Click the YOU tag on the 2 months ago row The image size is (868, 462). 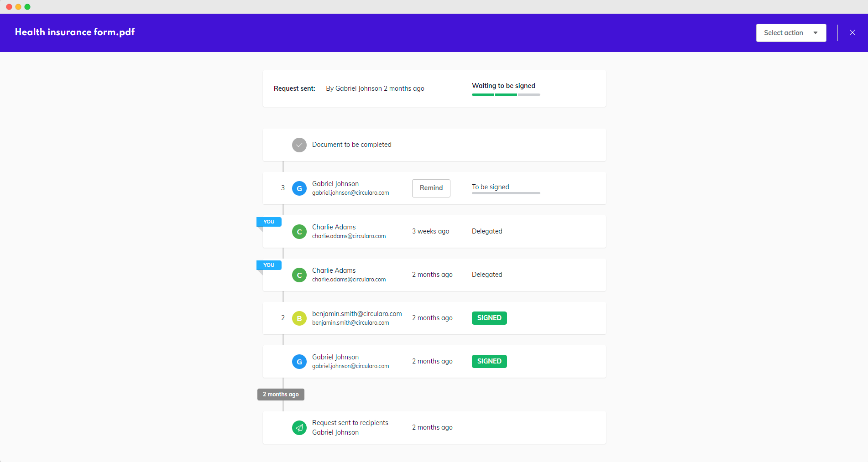point(269,265)
